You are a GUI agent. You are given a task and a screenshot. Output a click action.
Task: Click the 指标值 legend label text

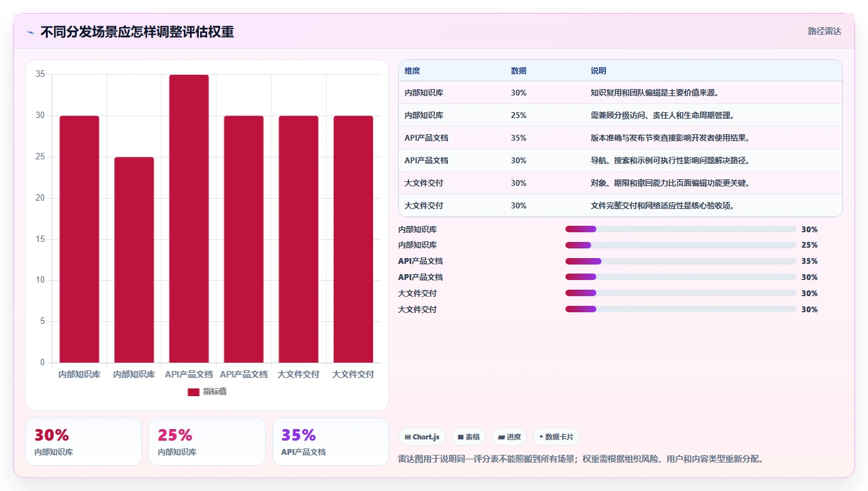pos(215,392)
